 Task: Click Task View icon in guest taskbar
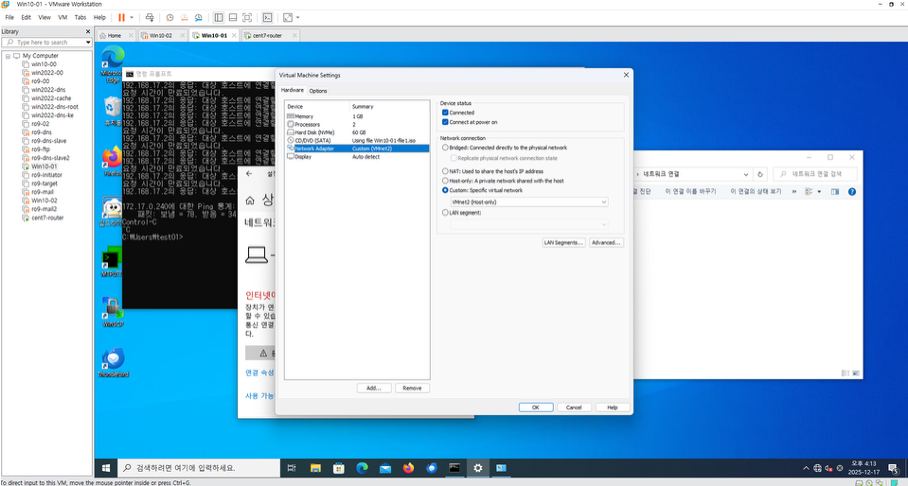click(x=292, y=468)
